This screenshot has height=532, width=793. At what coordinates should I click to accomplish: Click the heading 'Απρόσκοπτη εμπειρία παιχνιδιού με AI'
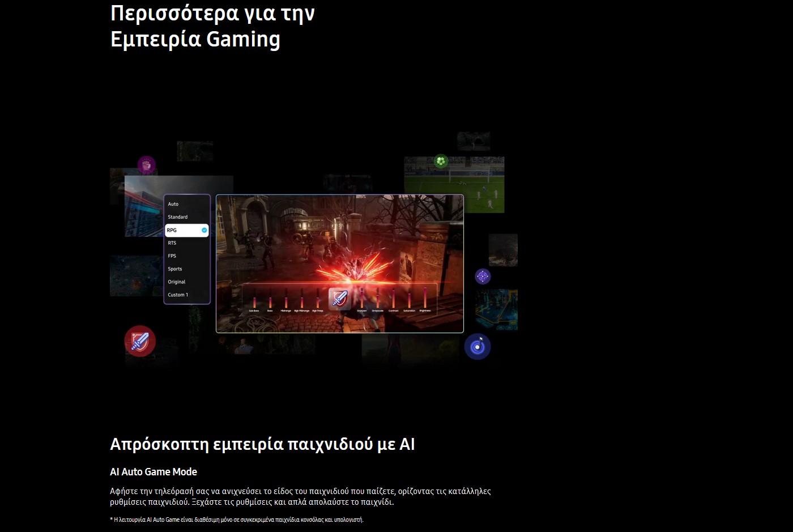coord(262,444)
